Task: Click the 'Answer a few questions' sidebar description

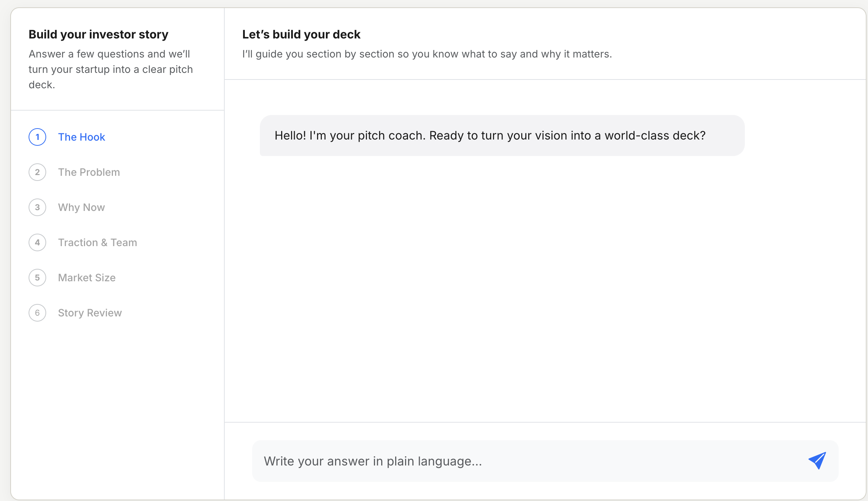Action: coord(111,69)
